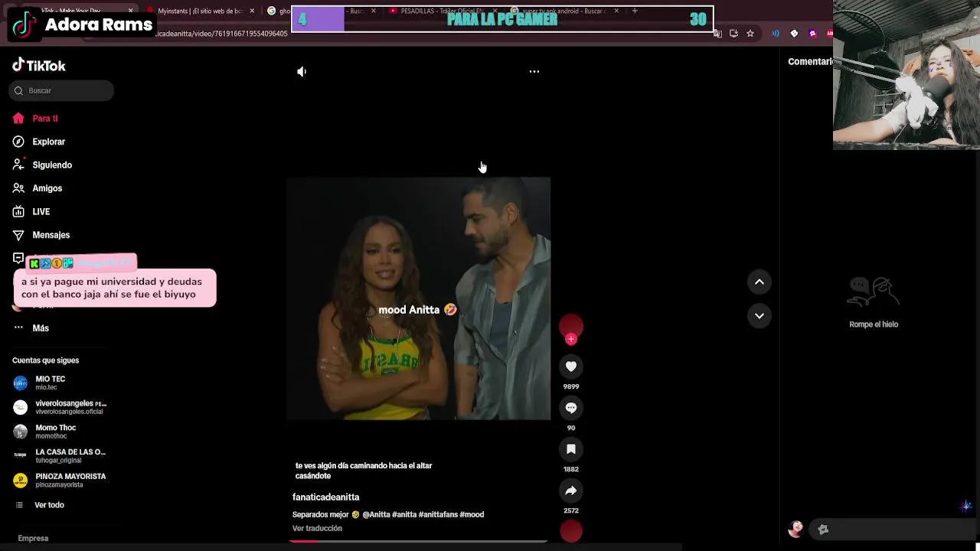Open comments via the speech bubble icon
This screenshot has height=551, width=980.
[x=571, y=408]
